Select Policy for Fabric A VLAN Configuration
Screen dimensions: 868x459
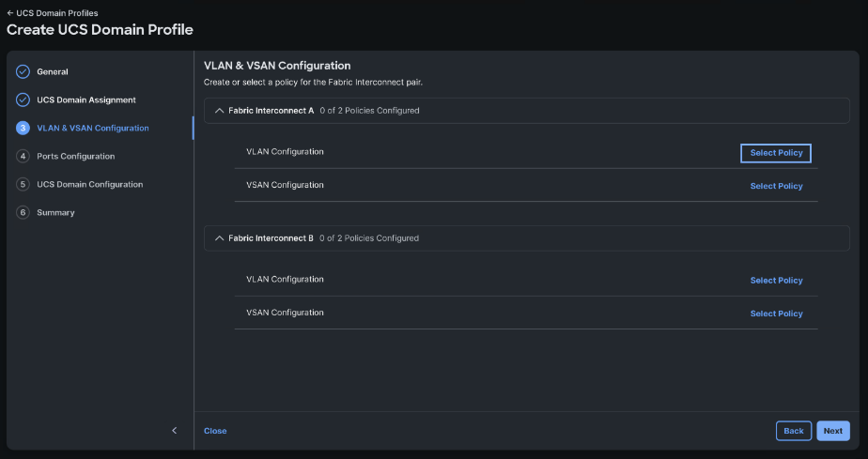pos(776,153)
